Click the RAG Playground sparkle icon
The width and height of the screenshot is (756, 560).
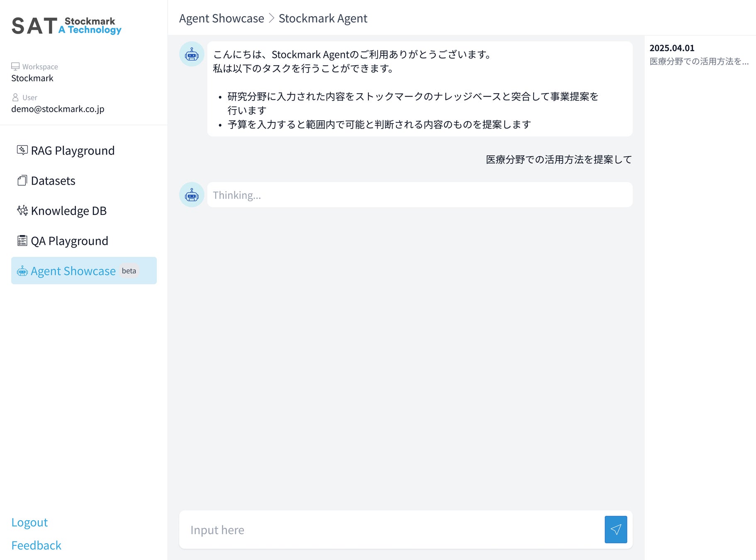[22, 150]
